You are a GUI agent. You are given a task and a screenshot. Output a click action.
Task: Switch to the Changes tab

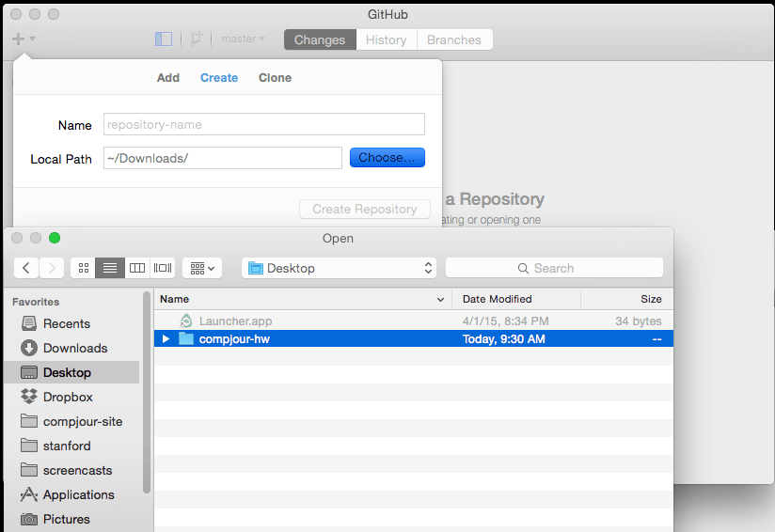click(320, 39)
